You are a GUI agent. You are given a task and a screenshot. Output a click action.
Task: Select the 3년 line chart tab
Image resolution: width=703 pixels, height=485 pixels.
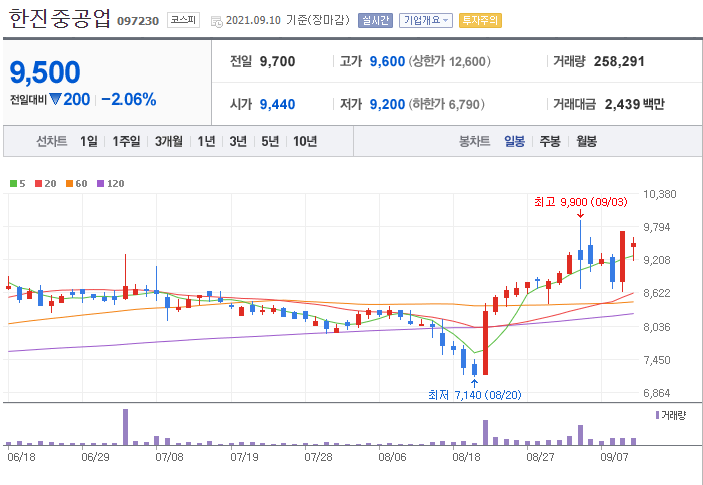pos(238,142)
